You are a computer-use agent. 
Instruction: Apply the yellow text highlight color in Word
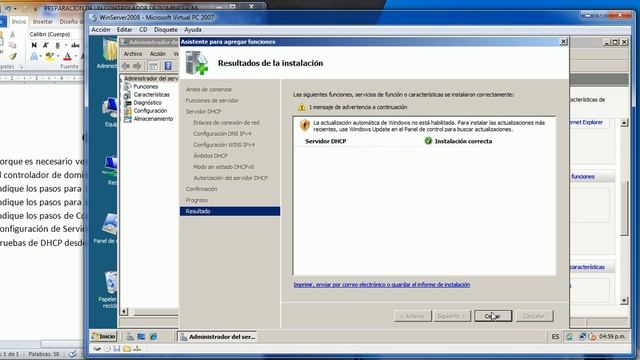(x=49, y=57)
